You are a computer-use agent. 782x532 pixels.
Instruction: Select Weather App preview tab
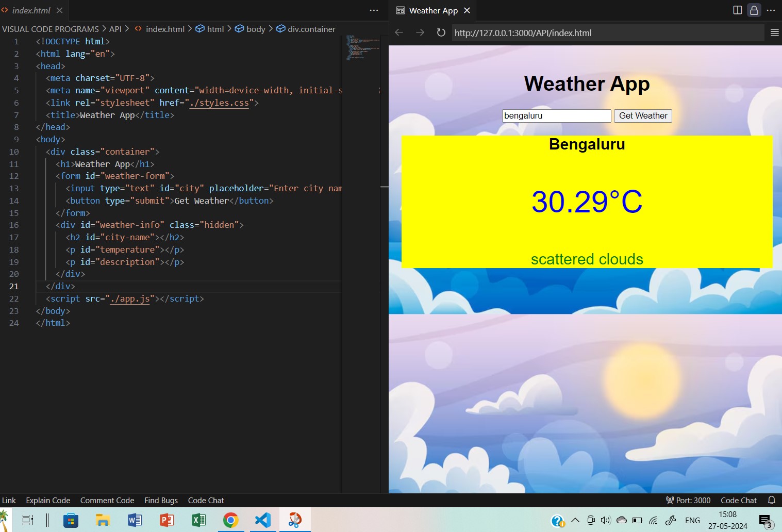coord(433,10)
